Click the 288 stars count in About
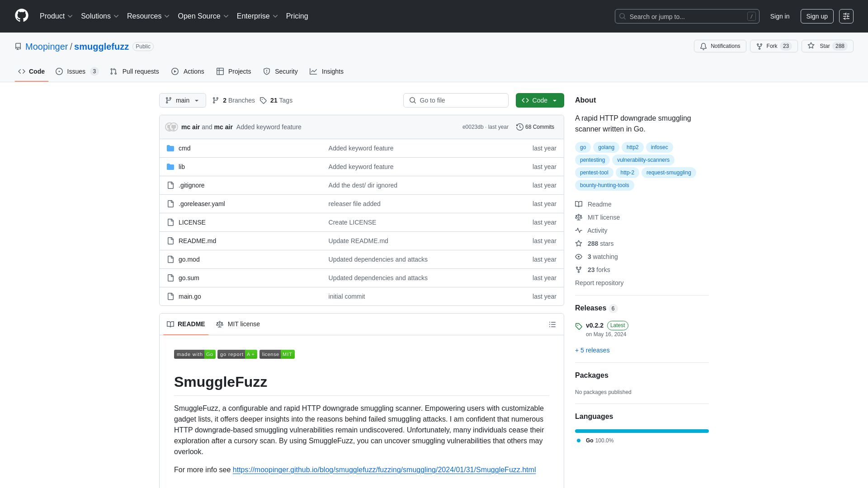The height and width of the screenshot is (488, 868). coord(600,244)
